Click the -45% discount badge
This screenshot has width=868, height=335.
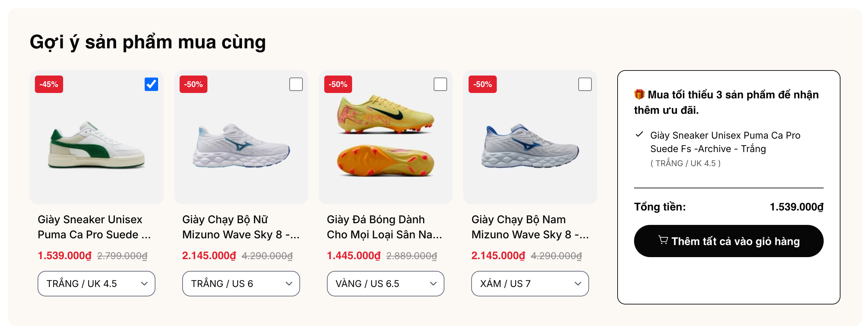pyautogui.click(x=49, y=84)
